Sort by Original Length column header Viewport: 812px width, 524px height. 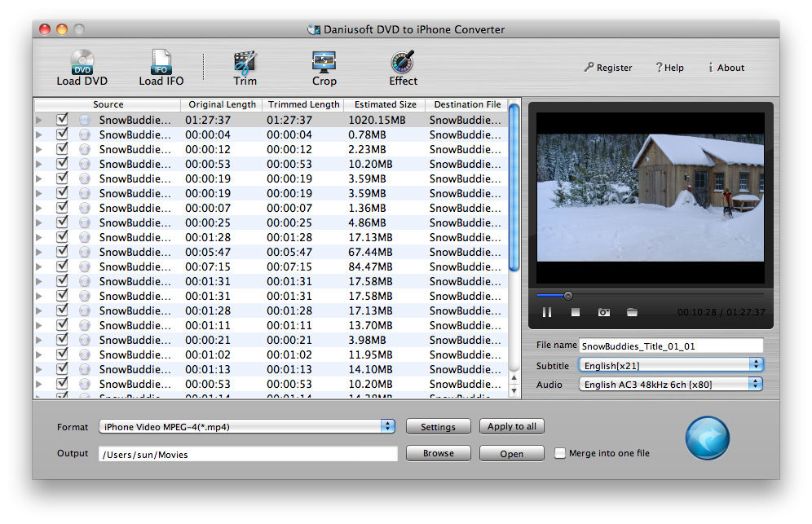(x=222, y=104)
